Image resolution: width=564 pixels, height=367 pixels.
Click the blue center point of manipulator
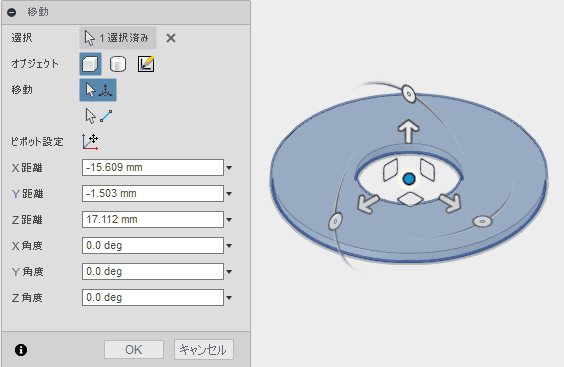pyautogui.click(x=409, y=179)
